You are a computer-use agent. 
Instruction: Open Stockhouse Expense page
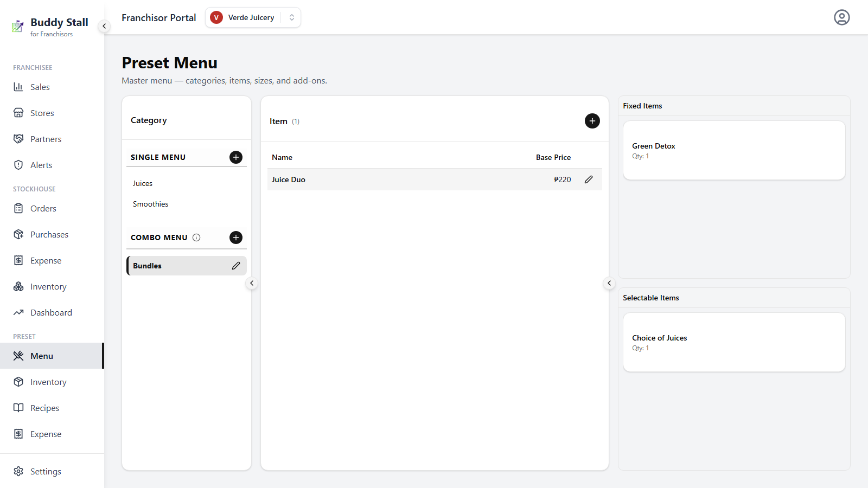pyautogui.click(x=52, y=260)
